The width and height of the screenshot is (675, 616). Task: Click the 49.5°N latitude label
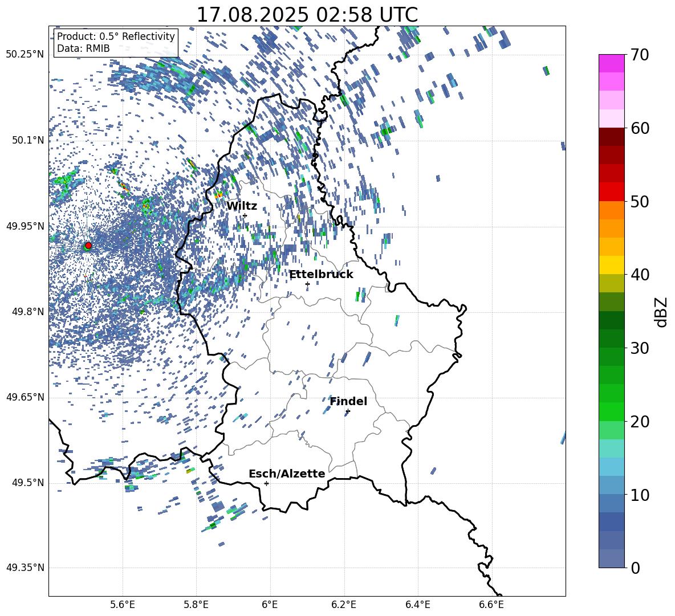(x=27, y=483)
